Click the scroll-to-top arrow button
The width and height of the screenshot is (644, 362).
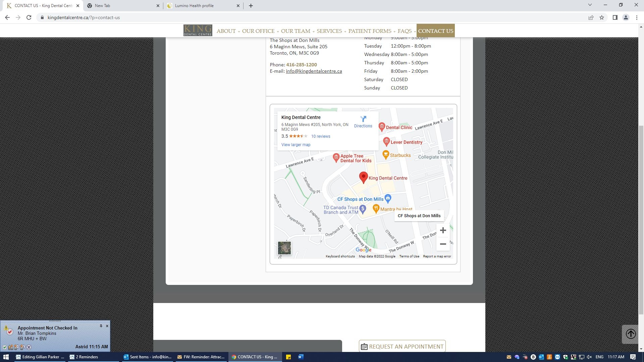point(631,334)
